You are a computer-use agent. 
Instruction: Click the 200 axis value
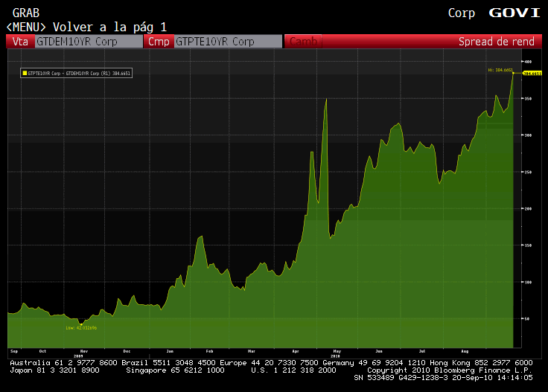528,209
